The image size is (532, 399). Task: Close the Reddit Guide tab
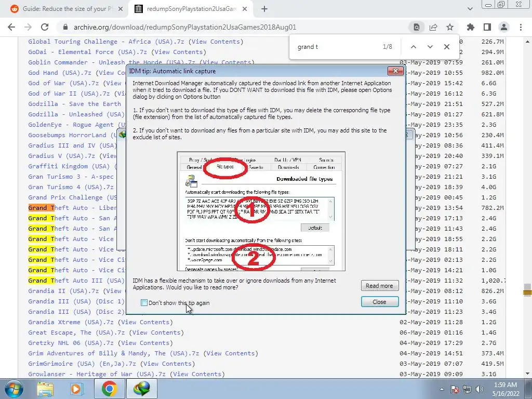[121, 9]
